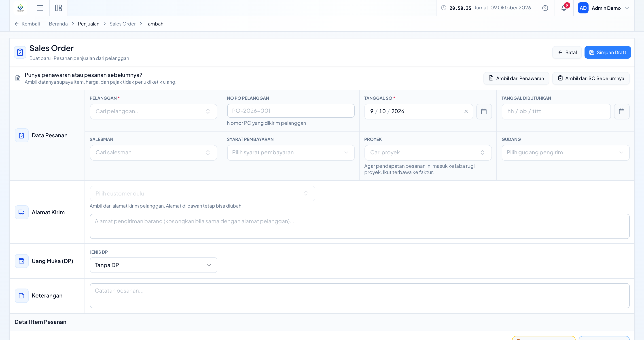This screenshot has height=340, width=644.
Task: Open notifications bell with 9 badge
Action: [564, 8]
